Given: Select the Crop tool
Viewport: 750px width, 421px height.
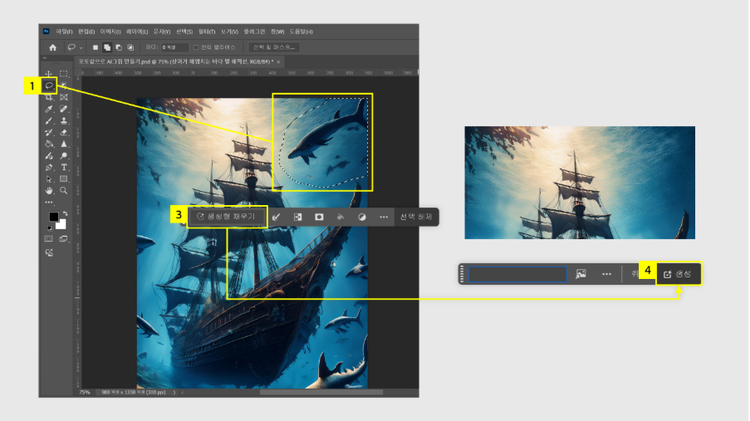Looking at the screenshot, I should (49, 97).
